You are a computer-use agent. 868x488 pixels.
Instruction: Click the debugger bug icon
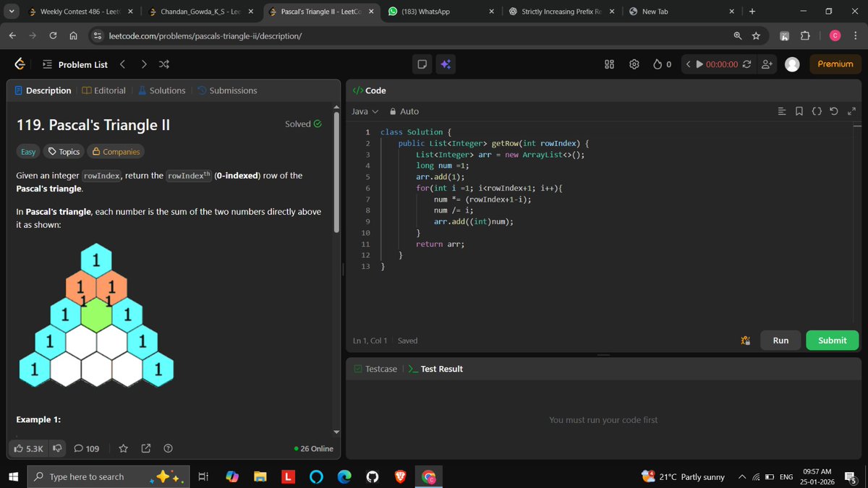[746, 341]
